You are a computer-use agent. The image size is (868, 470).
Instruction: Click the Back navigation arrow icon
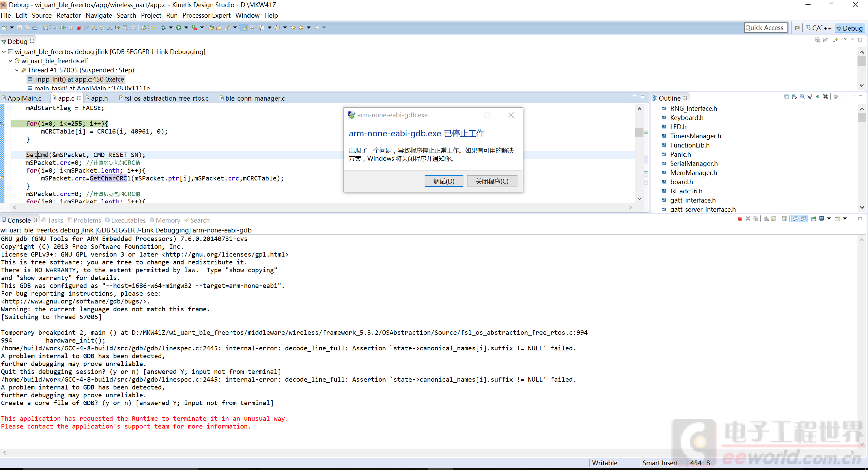coord(301,28)
